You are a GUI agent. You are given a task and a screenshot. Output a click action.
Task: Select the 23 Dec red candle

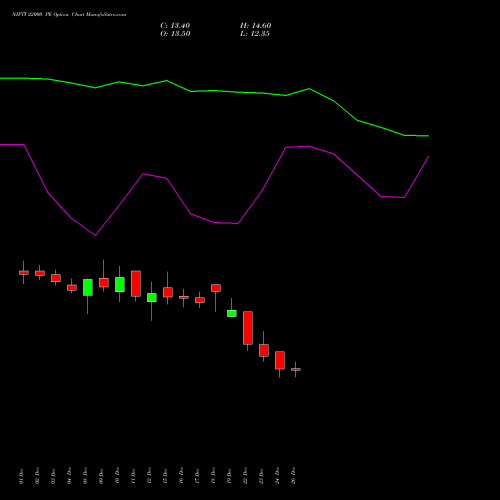(x=264, y=350)
